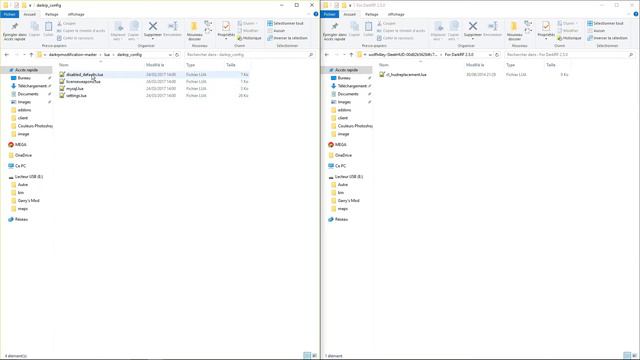Pin to Accès rapide in darkrp_config window
This screenshot has width=640, height=360.
[14, 31]
